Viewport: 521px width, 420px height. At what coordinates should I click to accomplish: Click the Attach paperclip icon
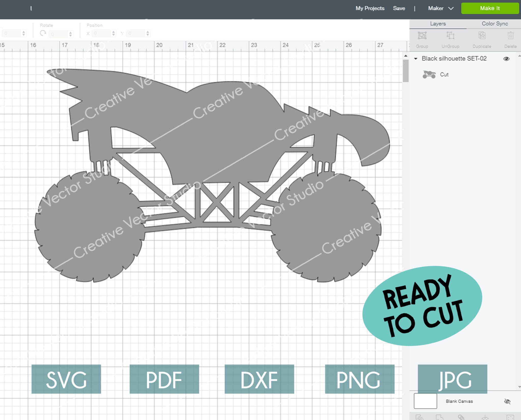pyautogui.click(x=461, y=417)
